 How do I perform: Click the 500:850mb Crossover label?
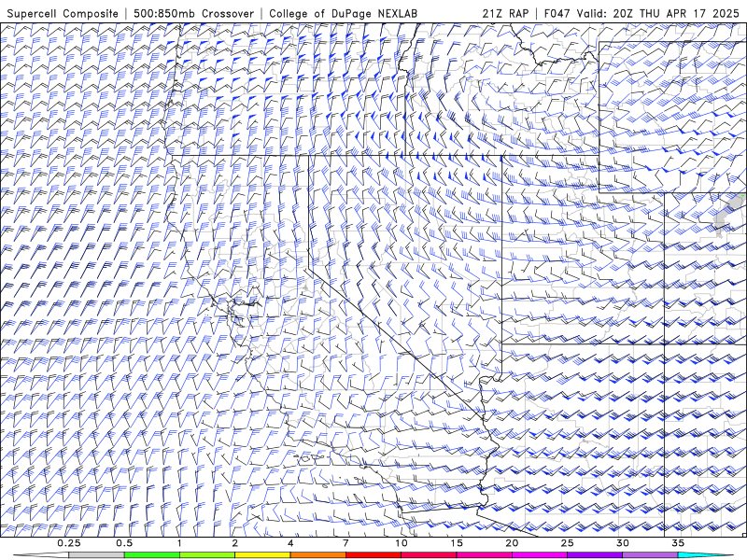click(x=193, y=13)
